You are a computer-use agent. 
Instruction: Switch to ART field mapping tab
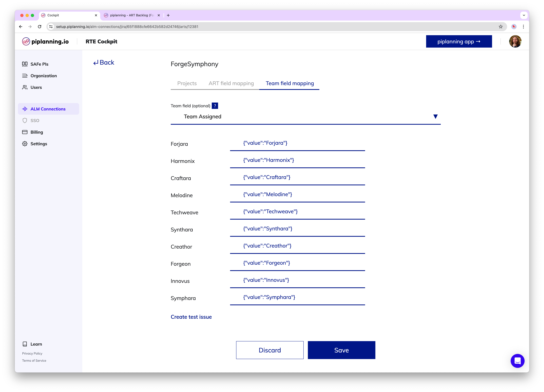click(231, 83)
